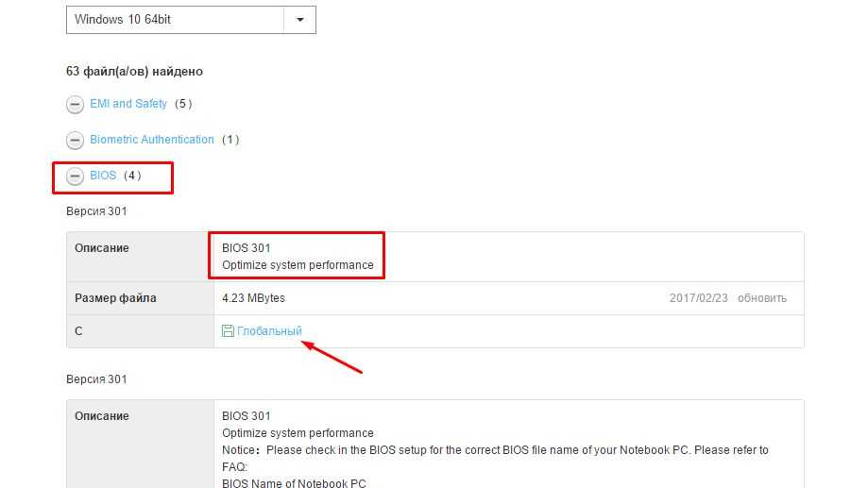The height and width of the screenshot is (488, 868).
Task: Collapse the EMI and Safety section icon
Action: tap(75, 105)
